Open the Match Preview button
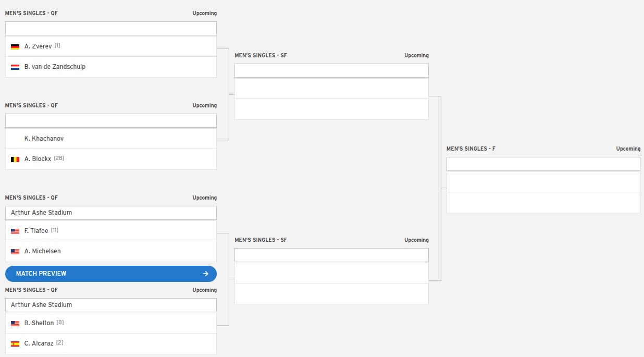Screen dimensions: 644x357 [x=111, y=274]
